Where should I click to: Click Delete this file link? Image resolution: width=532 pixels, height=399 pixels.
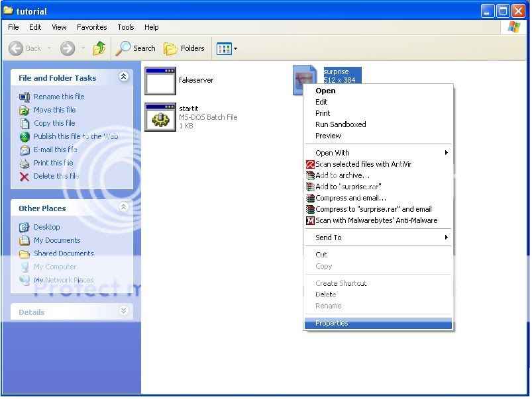pos(56,176)
